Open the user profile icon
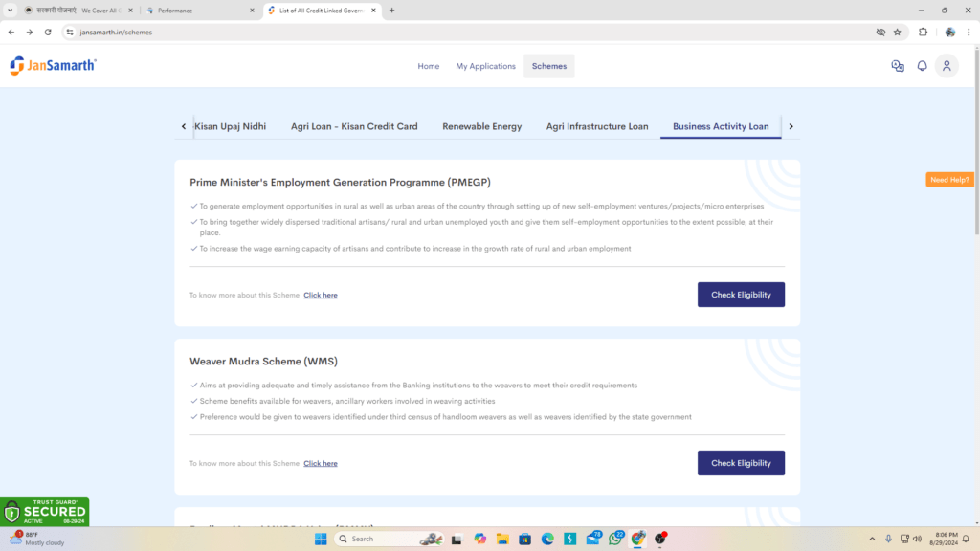The image size is (980, 551). click(x=947, y=66)
